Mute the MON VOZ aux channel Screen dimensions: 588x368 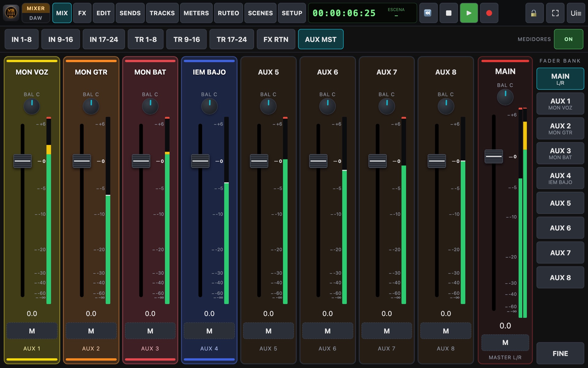(32, 331)
